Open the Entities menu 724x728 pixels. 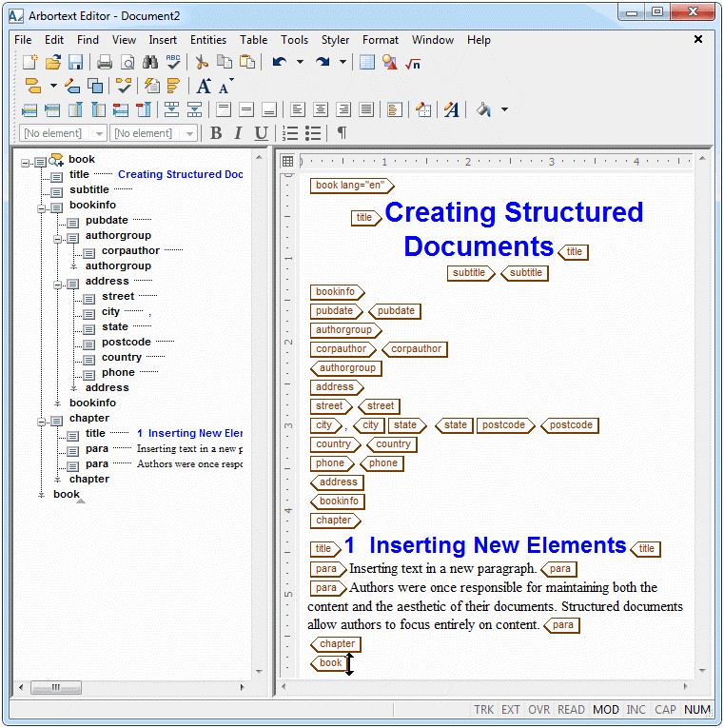click(208, 40)
